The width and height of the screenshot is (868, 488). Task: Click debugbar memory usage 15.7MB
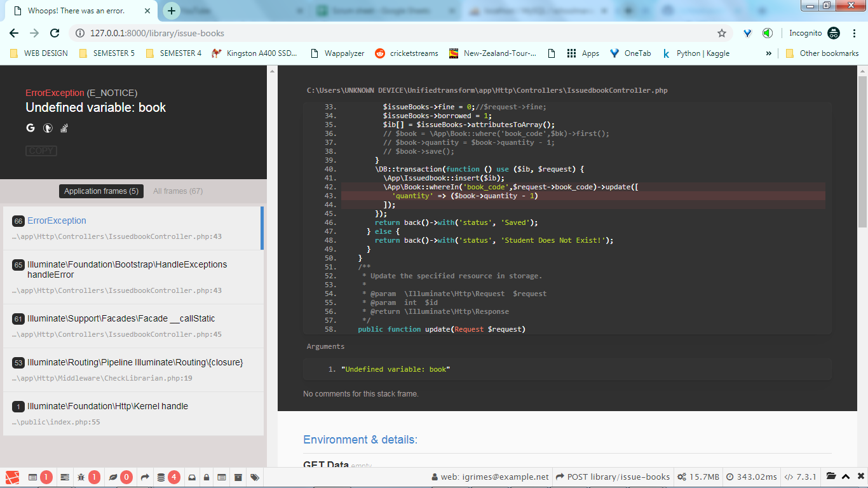coord(698,477)
